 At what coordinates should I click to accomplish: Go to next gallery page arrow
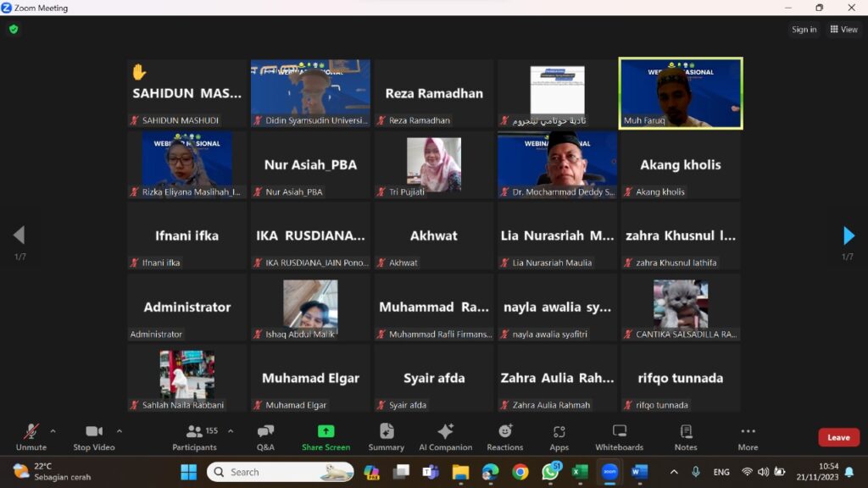[849, 236]
